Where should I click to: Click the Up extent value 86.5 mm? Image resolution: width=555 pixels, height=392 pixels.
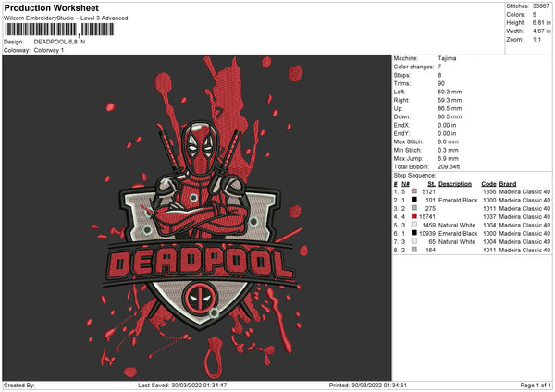click(x=450, y=108)
